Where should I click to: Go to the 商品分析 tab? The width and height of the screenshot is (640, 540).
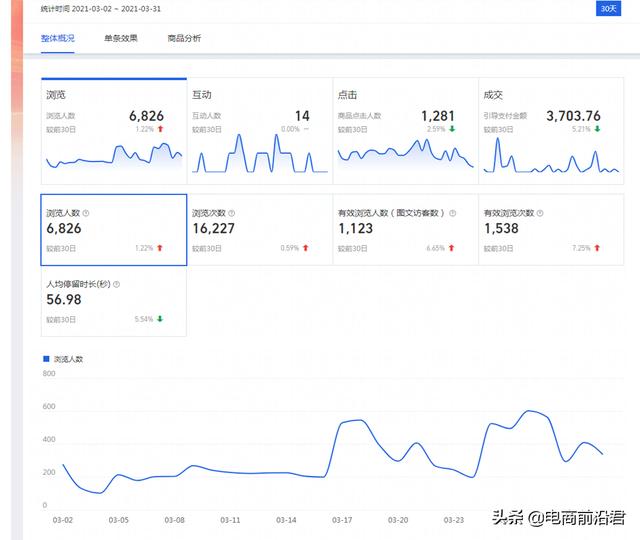184,38
